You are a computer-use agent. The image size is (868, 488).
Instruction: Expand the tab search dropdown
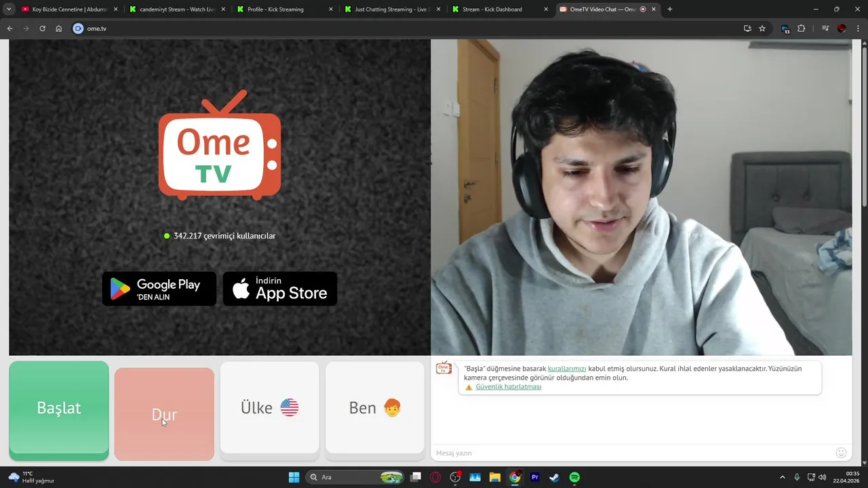9,9
